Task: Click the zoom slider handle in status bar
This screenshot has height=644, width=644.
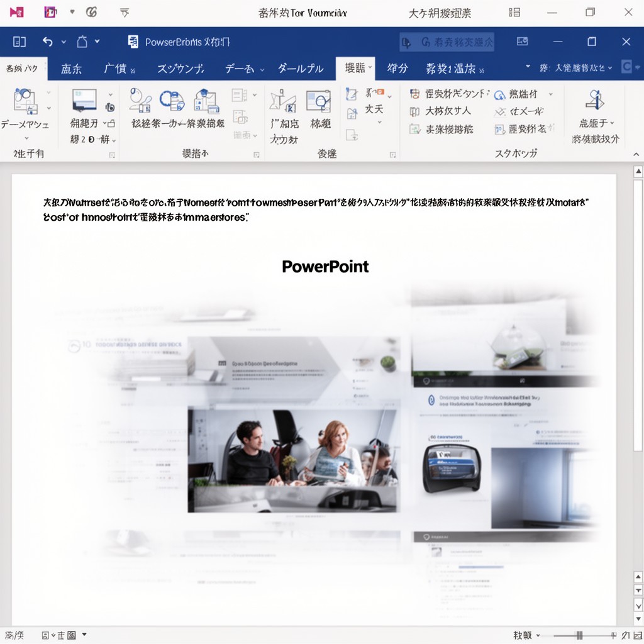Action: pos(579,635)
